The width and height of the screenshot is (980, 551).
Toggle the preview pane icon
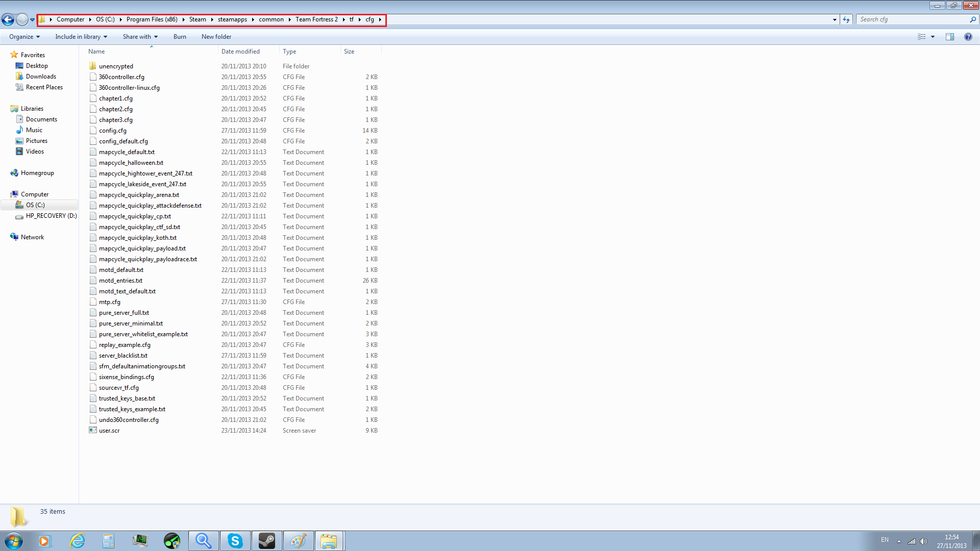(x=950, y=37)
